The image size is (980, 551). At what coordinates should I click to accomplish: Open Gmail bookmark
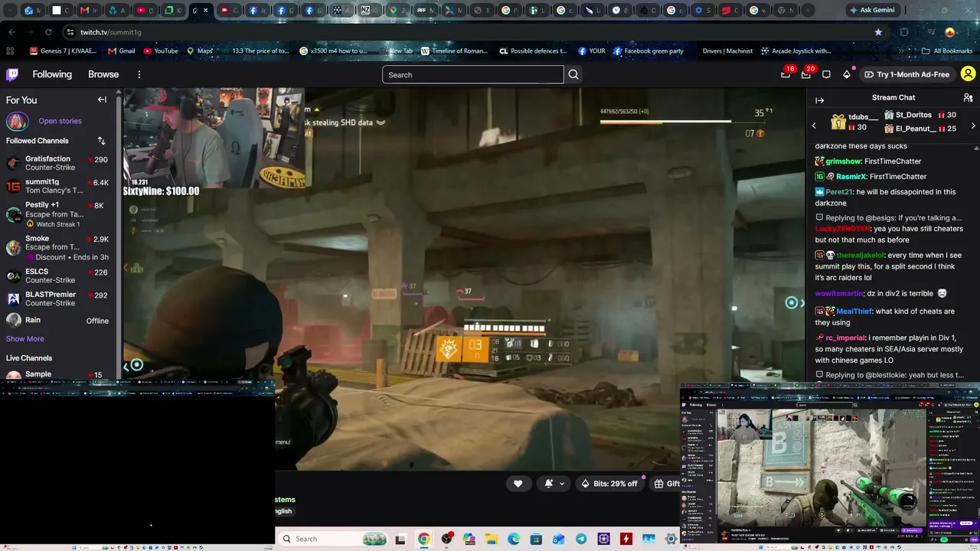[x=122, y=51]
